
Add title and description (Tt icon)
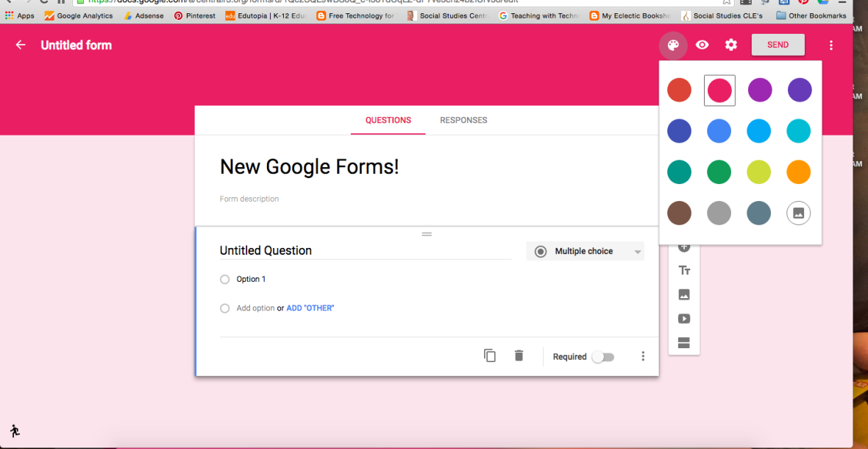[684, 271]
